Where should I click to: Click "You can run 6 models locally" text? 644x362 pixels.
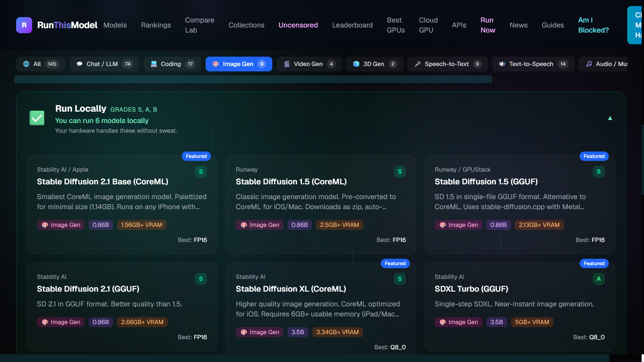pos(102,121)
